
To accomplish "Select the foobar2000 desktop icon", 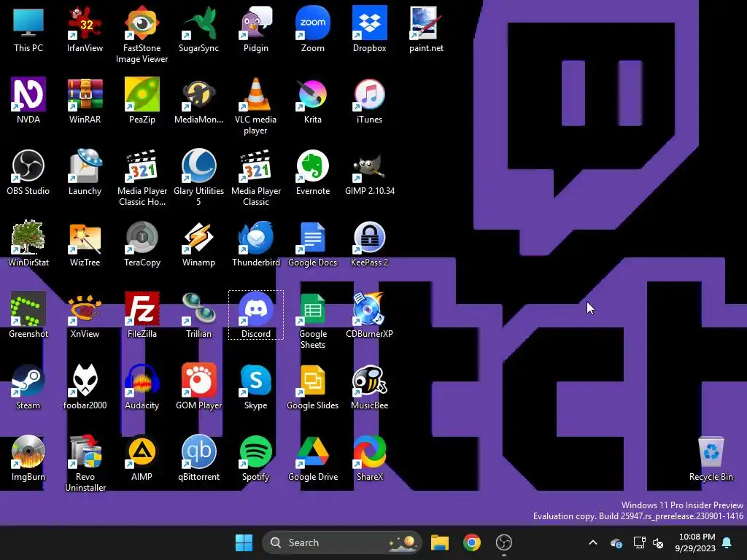I will [85, 386].
